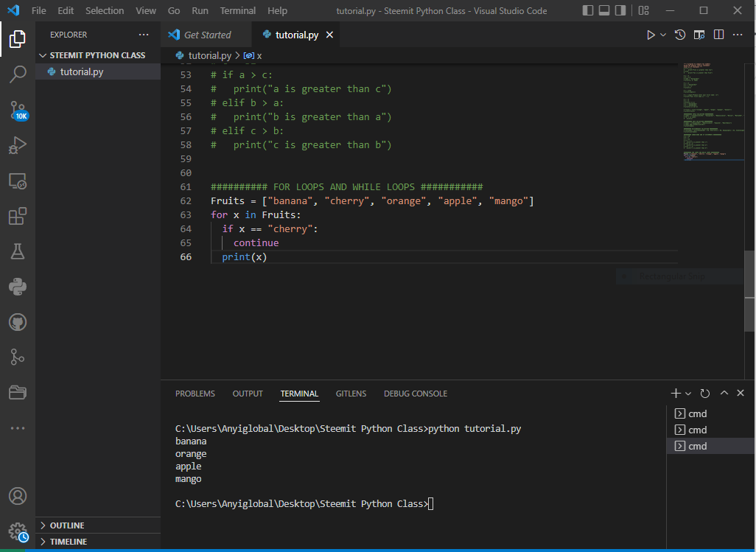Open Remote Explorer view icon
Viewport: 756px width, 552px height.
click(x=18, y=181)
